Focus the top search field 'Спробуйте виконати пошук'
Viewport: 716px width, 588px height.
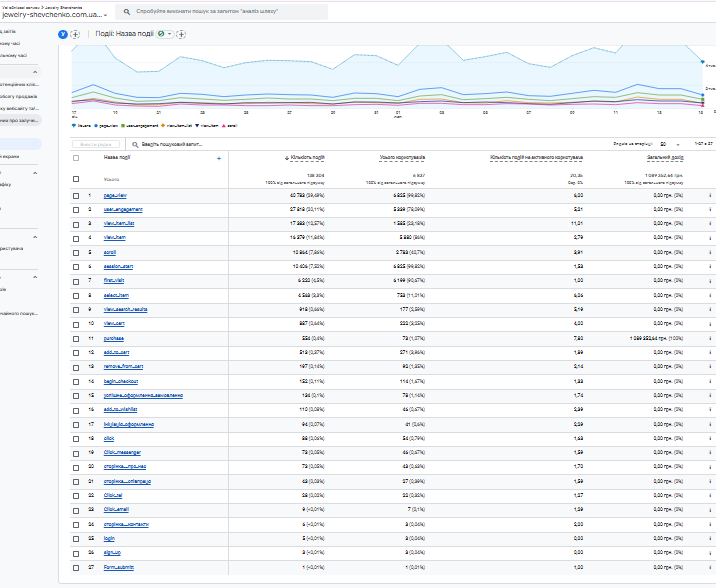(x=221, y=12)
